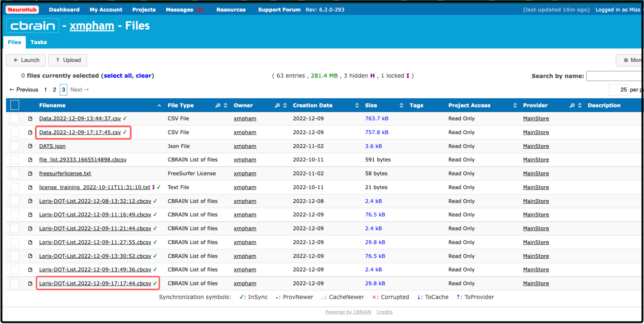Click file icon beside Loris-DQT-List 17:17:44 row
Viewport: 644px width, 324px height.
click(30, 283)
